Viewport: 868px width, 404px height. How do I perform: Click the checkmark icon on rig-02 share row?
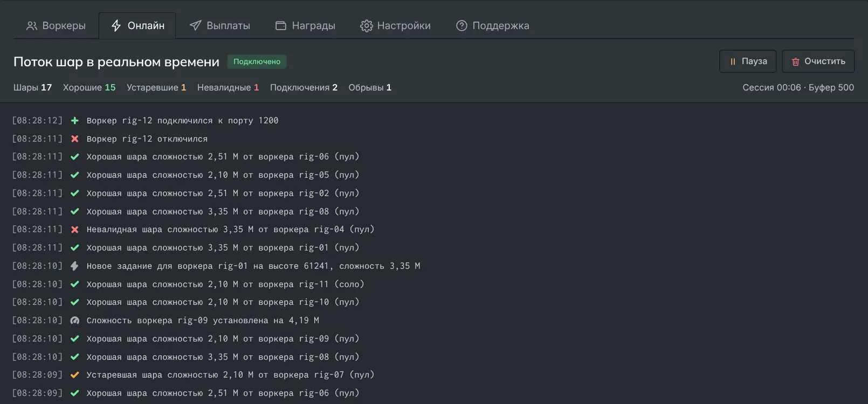click(x=75, y=193)
